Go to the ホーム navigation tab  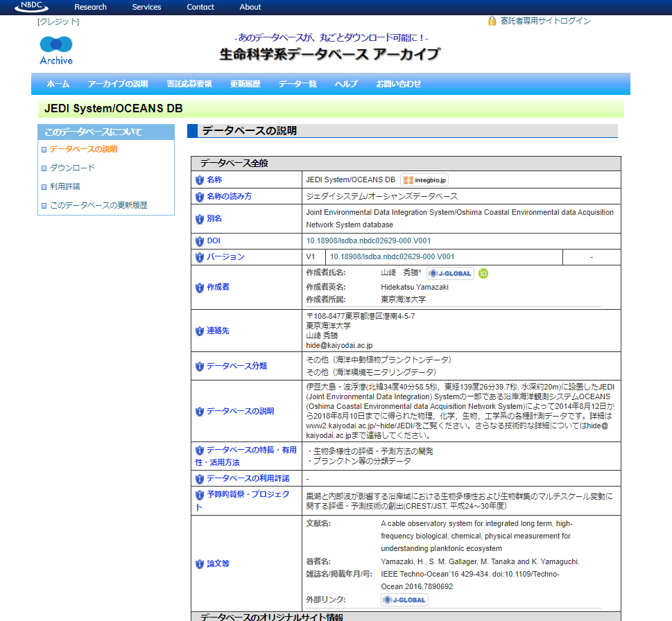pyautogui.click(x=58, y=84)
